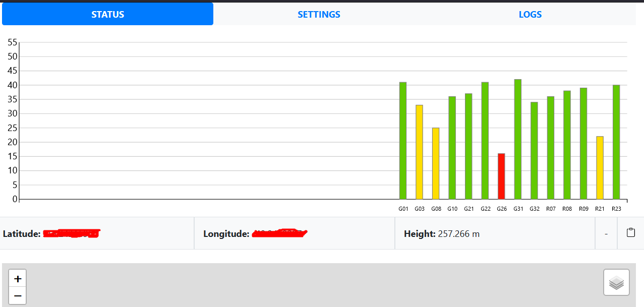The image size is (644, 307).
Task: Click the G26 axis label
Action: tap(501, 208)
